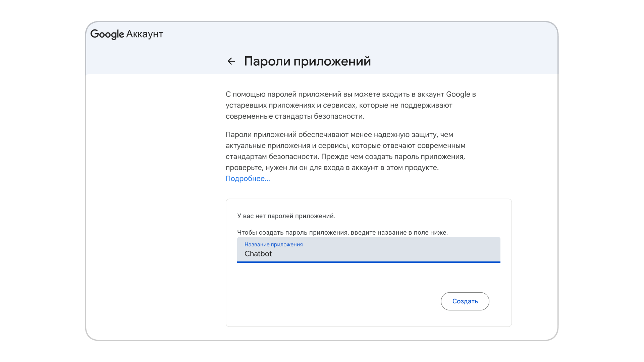Click into the Название приложения input field
Viewport: 644px width, 362px height.
coord(368,250)
